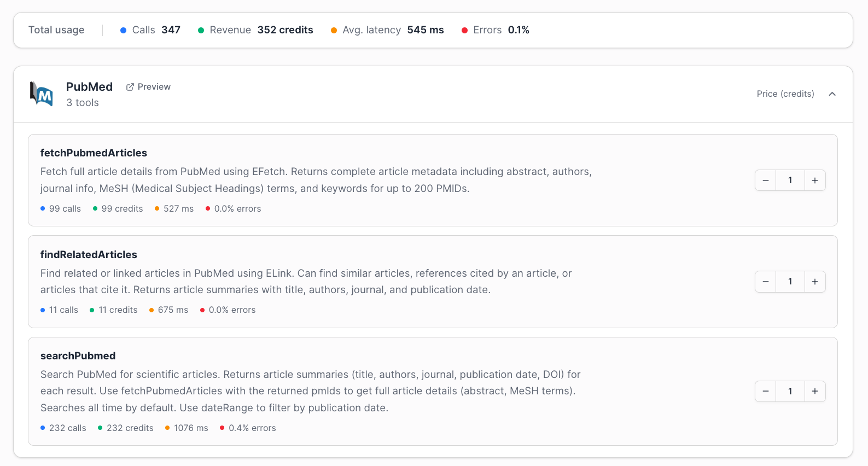Increase searchPubmed price with plus icon
The height and width of the screenshot is (466, 868).
coord(814,392)
